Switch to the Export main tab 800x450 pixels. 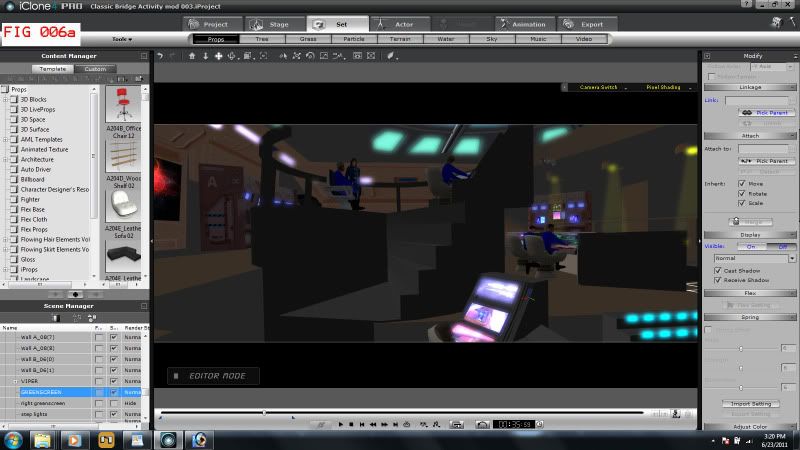(587, 24)
